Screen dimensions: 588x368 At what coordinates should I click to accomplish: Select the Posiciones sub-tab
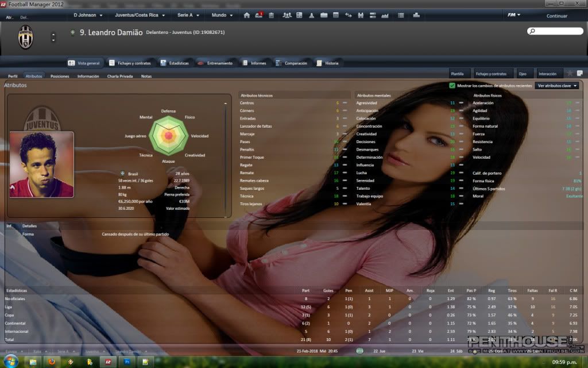[60, 76]
